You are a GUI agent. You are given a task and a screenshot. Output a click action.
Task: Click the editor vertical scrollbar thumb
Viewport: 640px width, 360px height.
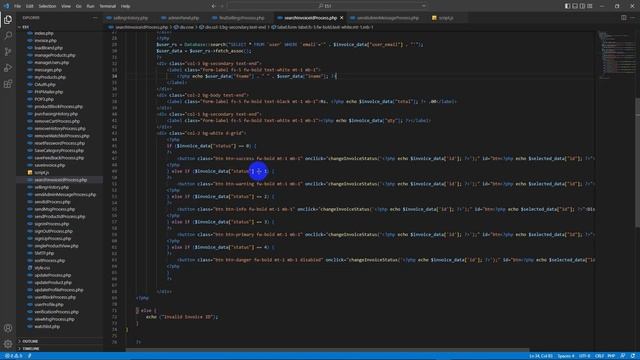[637, 162]
